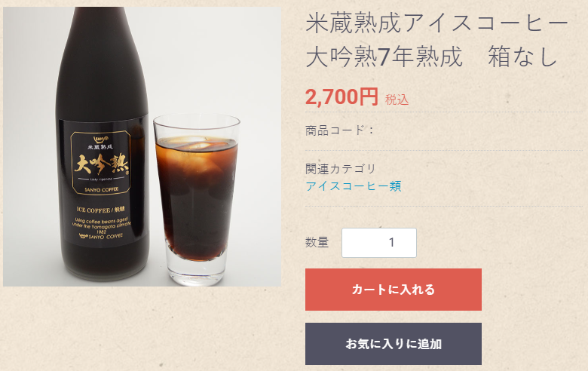Click the small SANYO emblem atop label
The width and height of the screenshot is (588, 371).
100,140
